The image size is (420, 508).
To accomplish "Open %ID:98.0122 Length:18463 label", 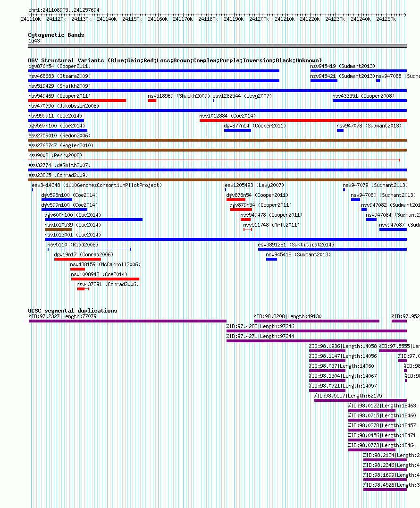I will (x=382, y=406).
